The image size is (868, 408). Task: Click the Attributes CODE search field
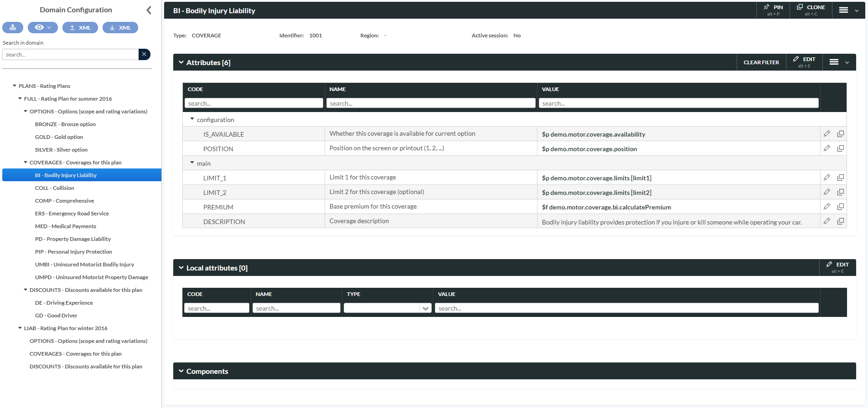[254, 103]
